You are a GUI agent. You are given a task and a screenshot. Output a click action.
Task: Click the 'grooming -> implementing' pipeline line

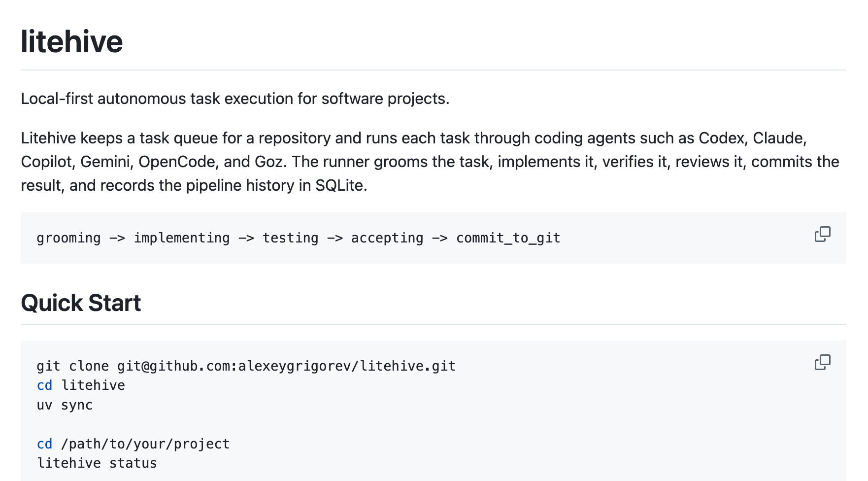[x=299, y=238]
